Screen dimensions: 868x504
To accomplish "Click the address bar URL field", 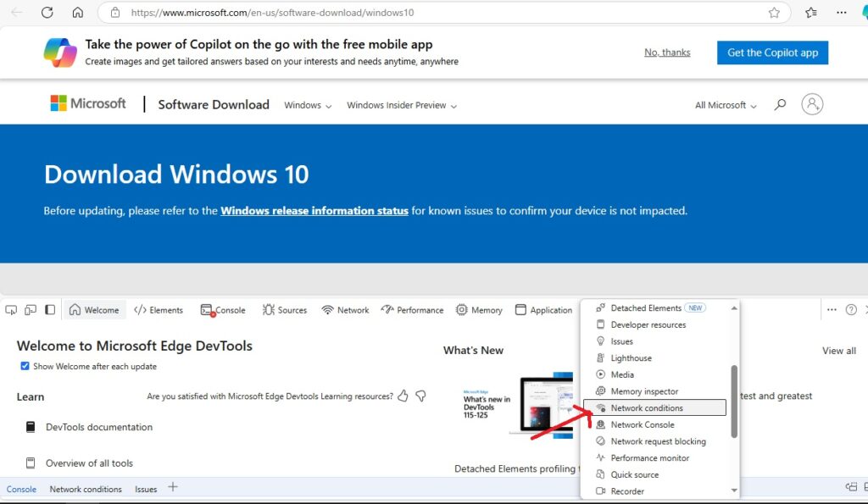I will 443,12.
